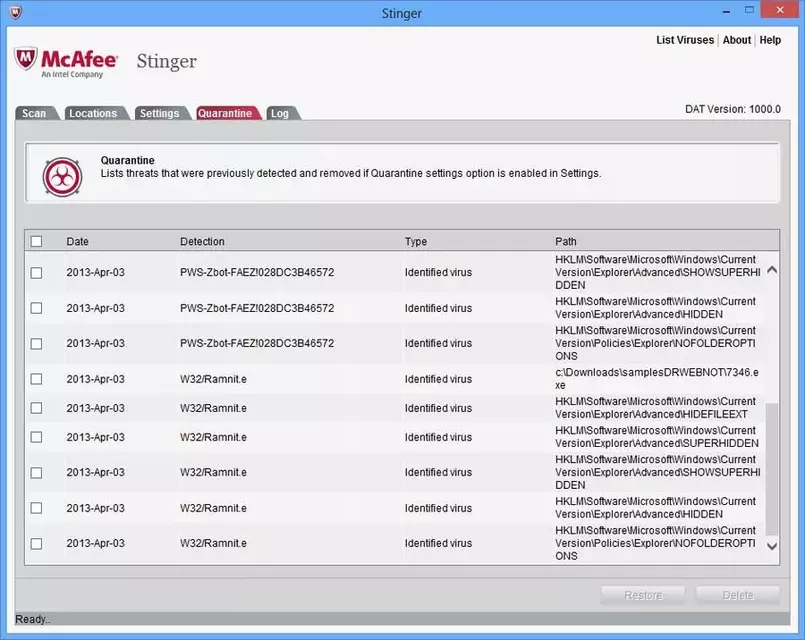The width and height of the screenshot is (805, 640).
Task: Click the McAfee logo in header
Action: pos(66,63)
